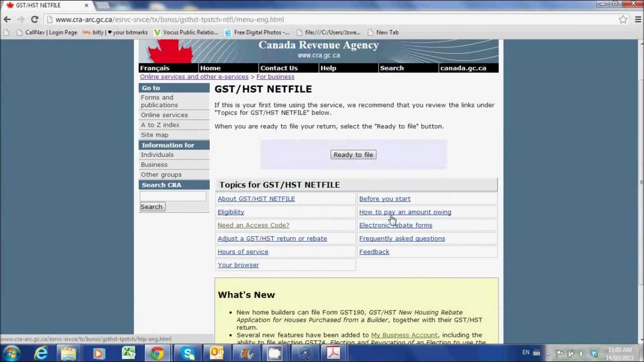
Task: Open Outlook from the taskbar
Action: pos(217,353)
